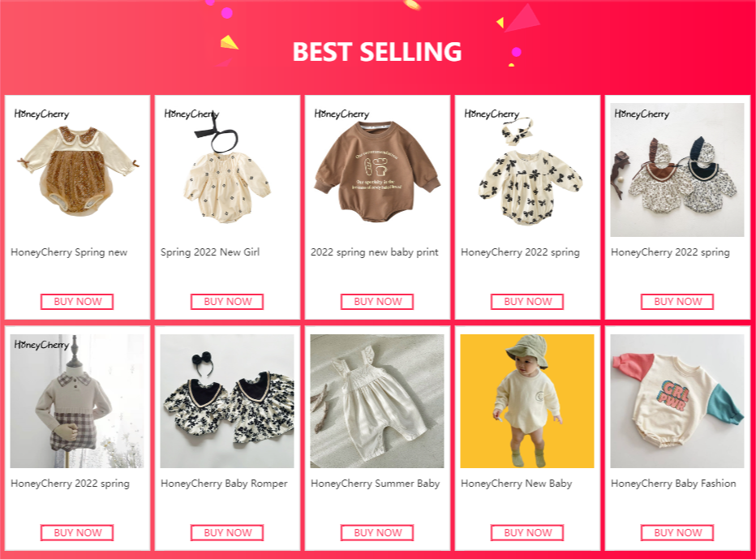Click the yellow-background baby with hat photo
Viewport: 756px width, 559px height.
point(527,401)
